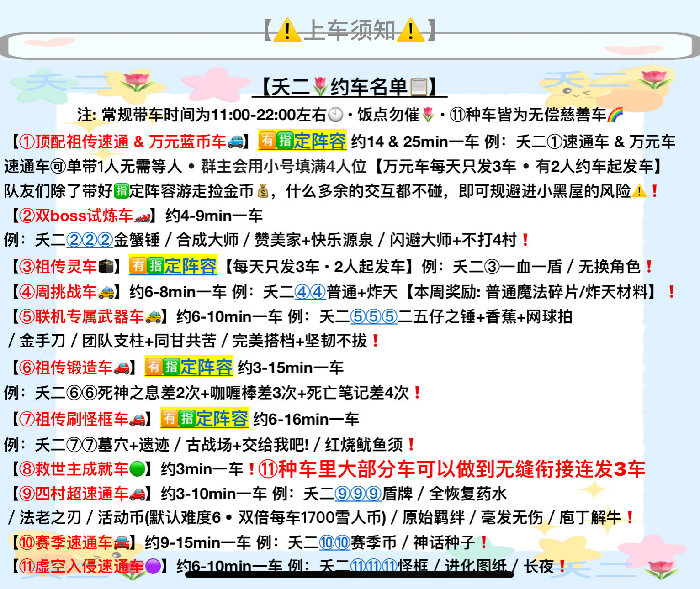Tap the taxi emoji after 周挑战车
The width and height of the screenshot is (700, 589).
pos(106,292)
